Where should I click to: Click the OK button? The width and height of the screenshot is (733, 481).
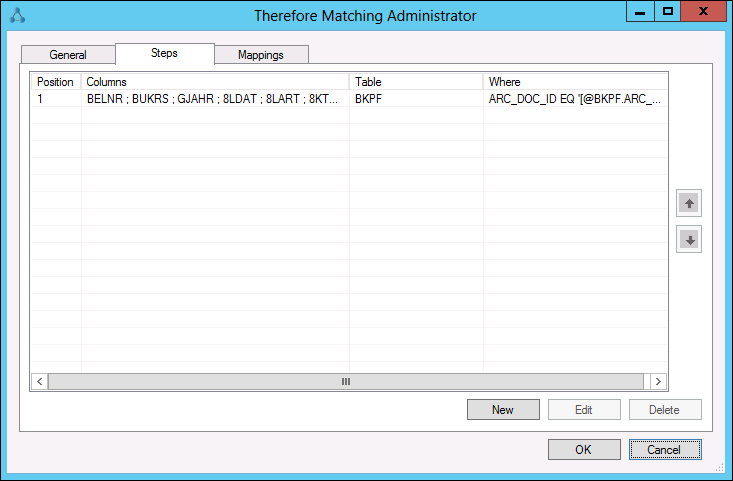click(584, 450)
